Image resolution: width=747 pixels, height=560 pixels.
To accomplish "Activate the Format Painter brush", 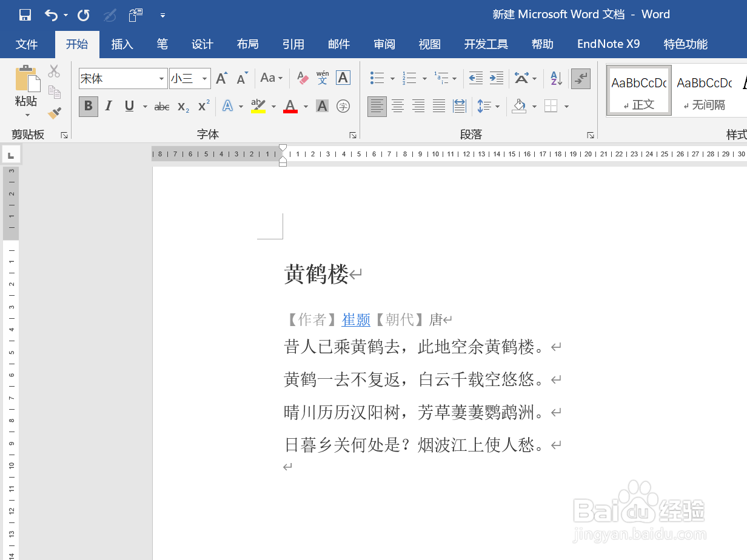I will point(55,113).
